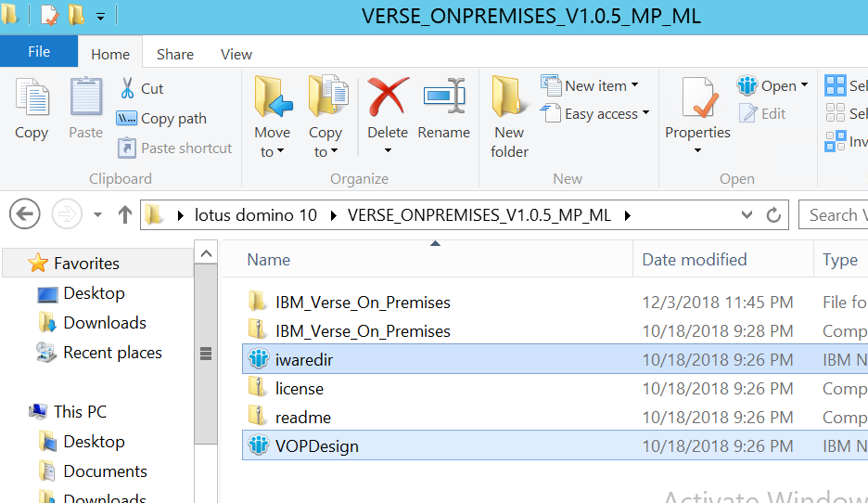The image size is (868, 503).
Task: Select the iwaredir Notes file
Action: 555,359
